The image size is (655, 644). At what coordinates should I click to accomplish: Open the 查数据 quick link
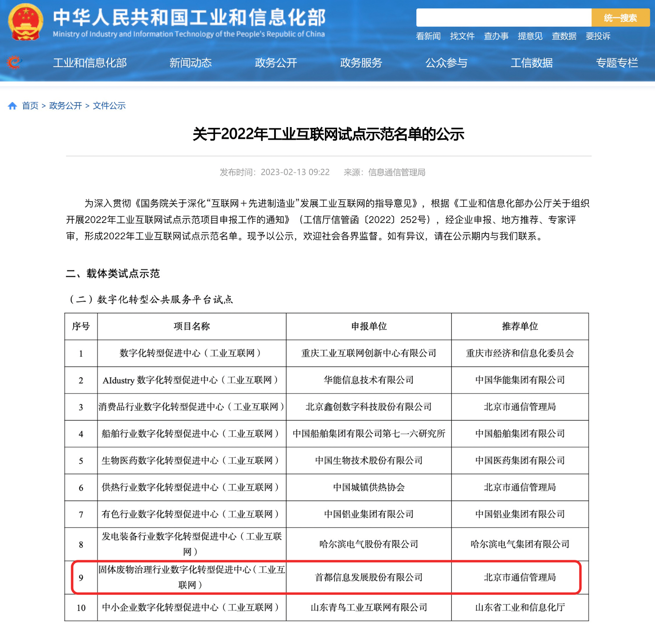point(564,36)
